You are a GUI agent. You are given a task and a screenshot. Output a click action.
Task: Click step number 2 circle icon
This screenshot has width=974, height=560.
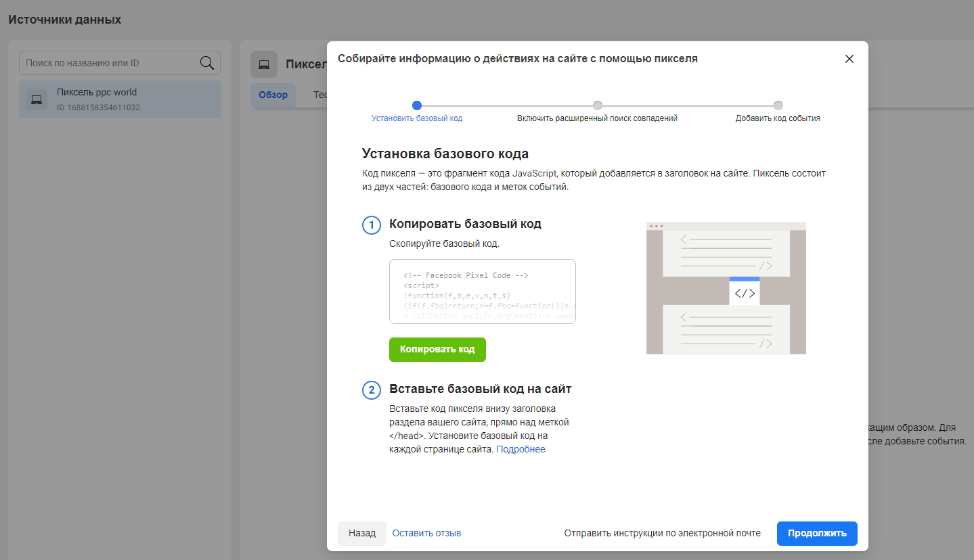372,390
